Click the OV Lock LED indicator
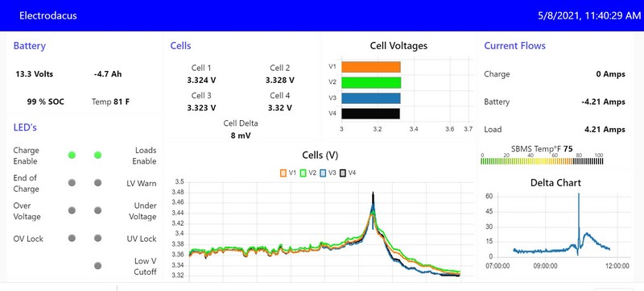The image size is (644, 291). [72, 238]
